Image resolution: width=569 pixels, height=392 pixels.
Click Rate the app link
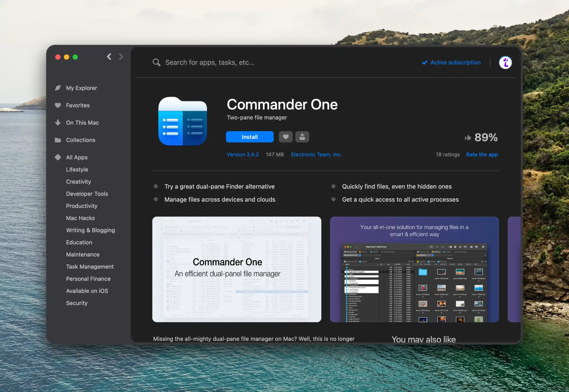pyautogui.click(x=482, y=155)
